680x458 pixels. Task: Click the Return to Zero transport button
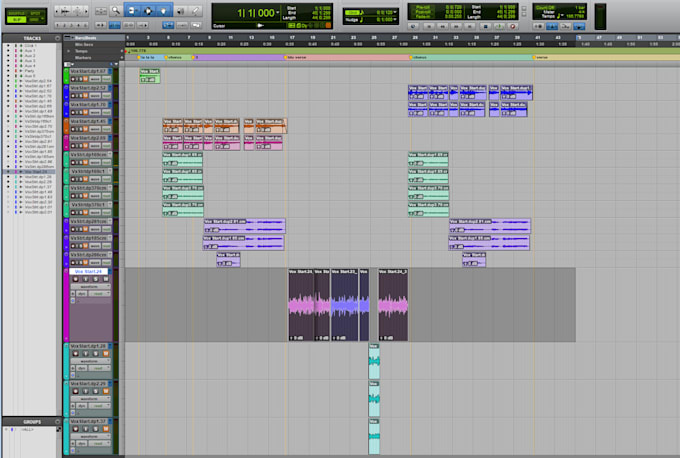click(428, 26)
